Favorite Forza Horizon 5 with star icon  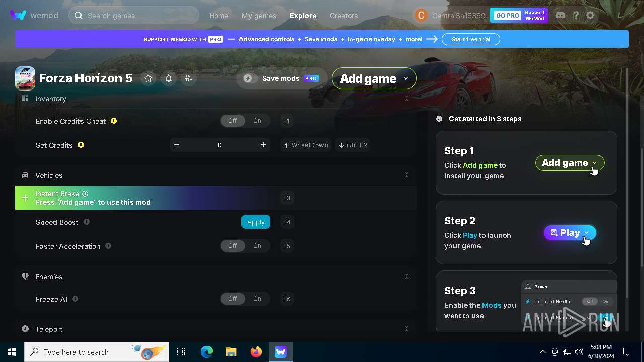(148, 78)
